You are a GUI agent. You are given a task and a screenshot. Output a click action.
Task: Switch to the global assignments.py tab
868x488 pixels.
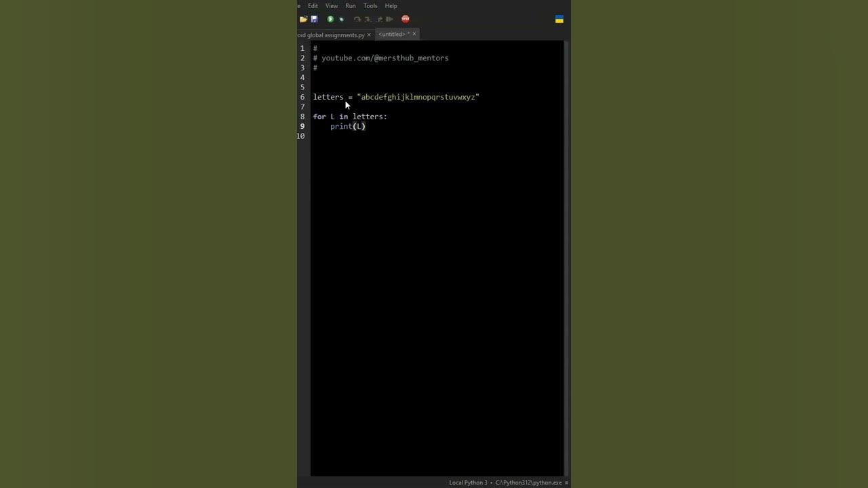tap(332, 35)
